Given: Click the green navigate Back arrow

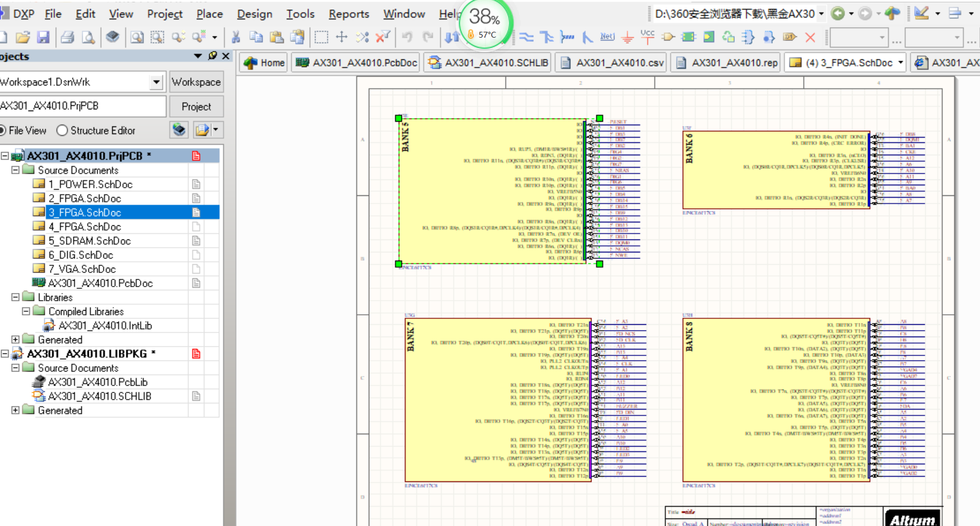Looking at the screenshot, I should 838,14.
